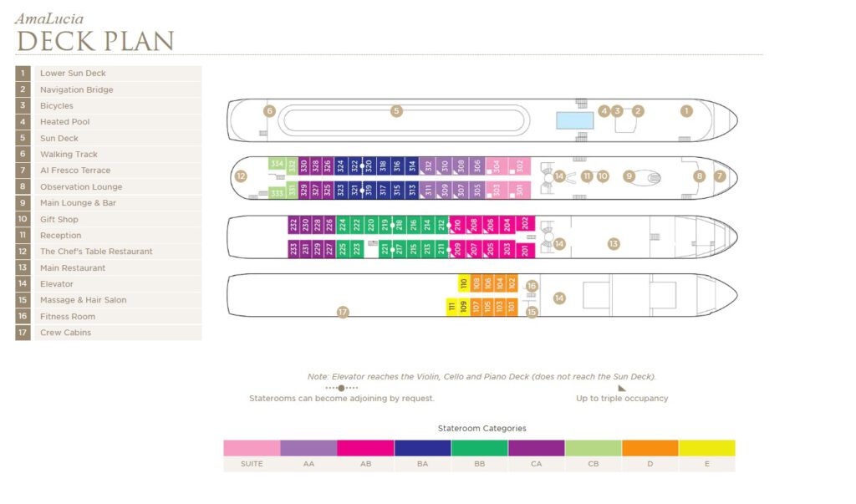This screenshot has width=856, height=504.
Task: Click circled marker 3 for Bicycles on plan
Action: point(618,111)
